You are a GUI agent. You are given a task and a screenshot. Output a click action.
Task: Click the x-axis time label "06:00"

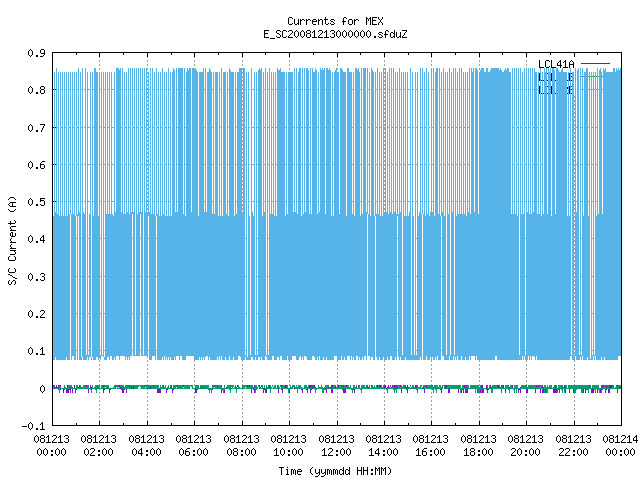[193, 452]
